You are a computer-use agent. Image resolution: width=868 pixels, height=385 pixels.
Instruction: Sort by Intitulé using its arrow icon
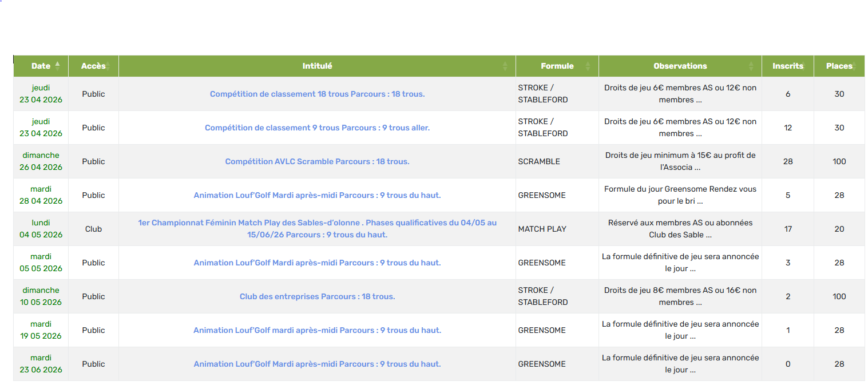point(505,66)
